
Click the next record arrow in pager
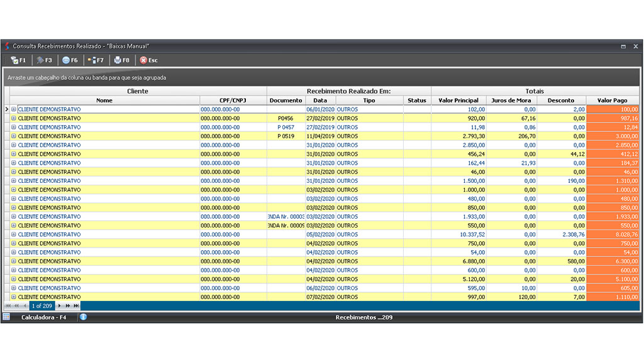pyautogui.click(x=60, y=306)
